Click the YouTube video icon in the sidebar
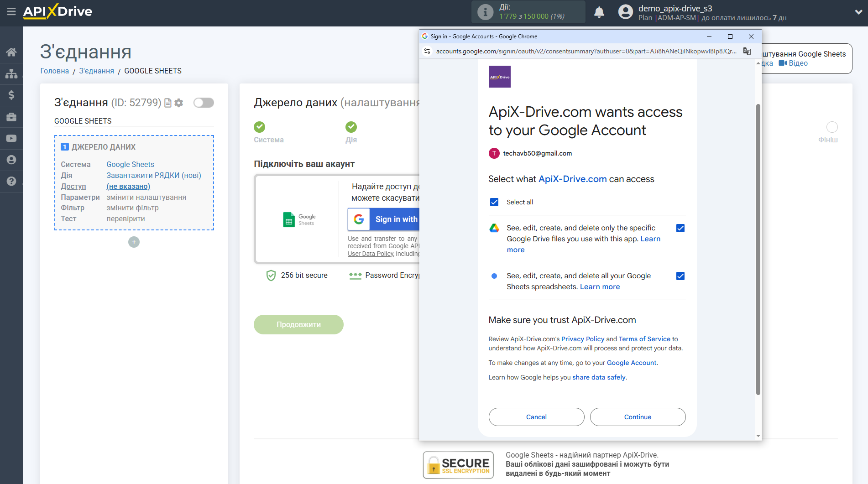Screen dimensions: 868x484 pos(11,138)
